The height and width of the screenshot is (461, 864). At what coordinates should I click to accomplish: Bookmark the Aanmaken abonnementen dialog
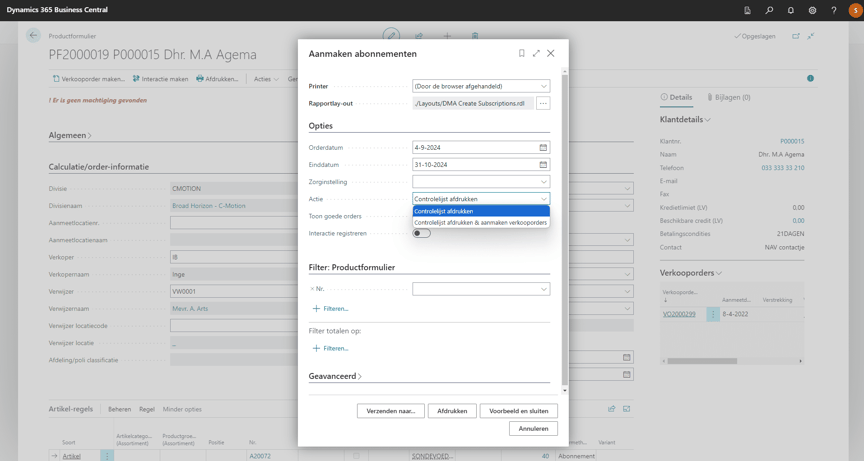521,53
